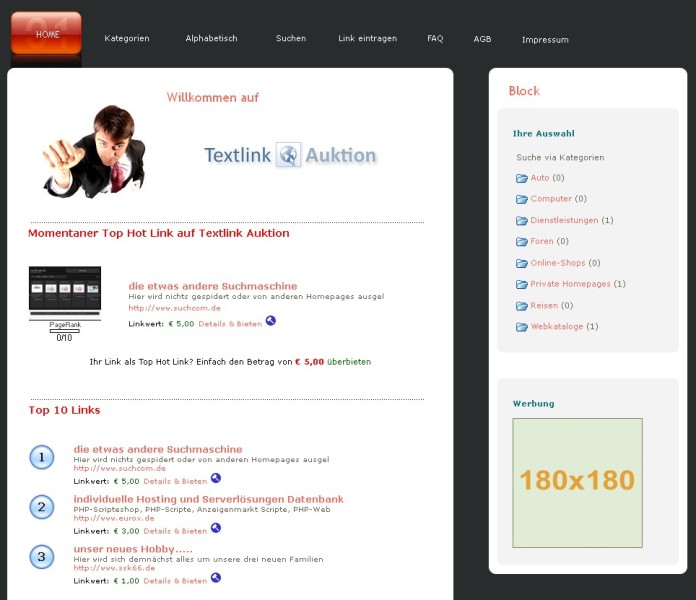
Task: Click the green überbieten link
Action: tap(349, 362)
